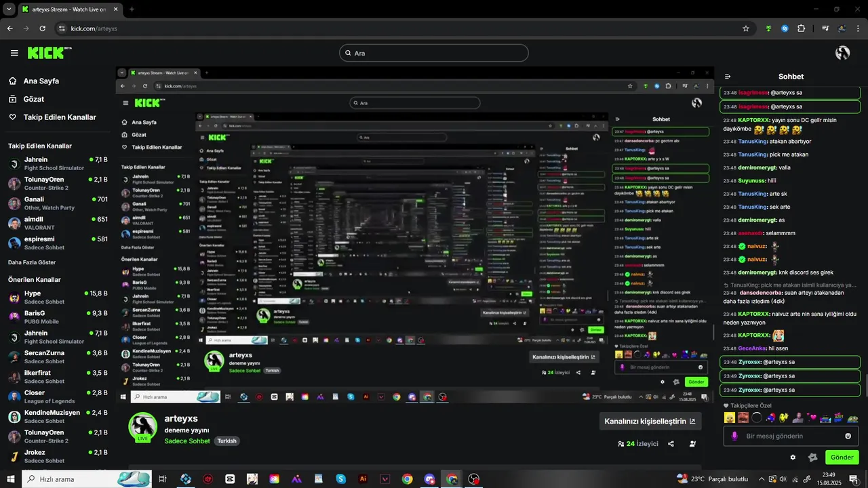Screen dimensions: 868x488
Task: Insert the pink hearts emote
Action: (812, 418)
